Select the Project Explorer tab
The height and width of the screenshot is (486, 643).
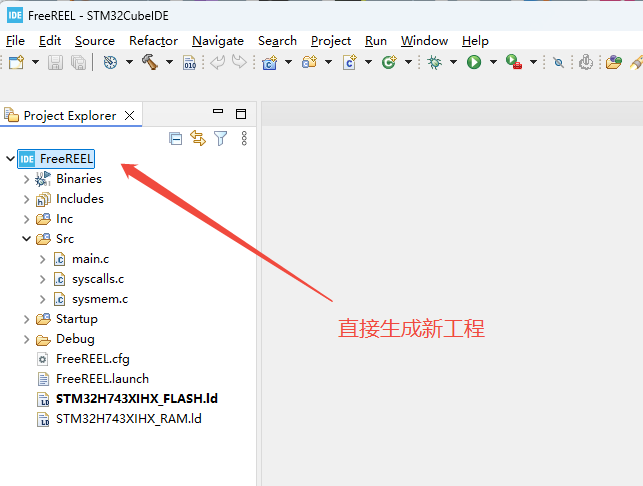pyautogui.click(x=70, y=116)
